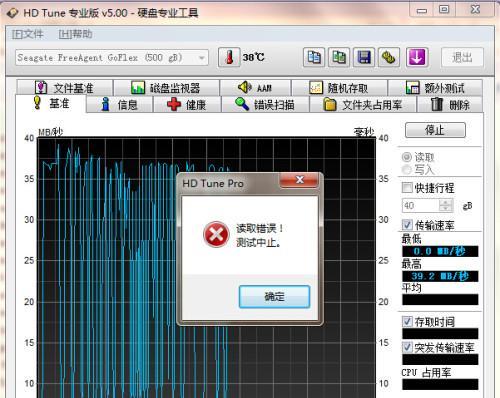This screenshot has height=398, width=500.
Task: Switch to the 信息 tab
Action: (x=119, y=105)
